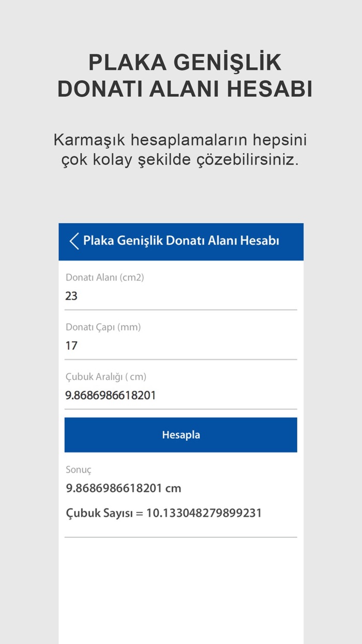Screen dimensions: 362x644
Task: Select the header title 'Plaka Genişlik Donatı Alanı Hesabı'
Action: point(184,241)
